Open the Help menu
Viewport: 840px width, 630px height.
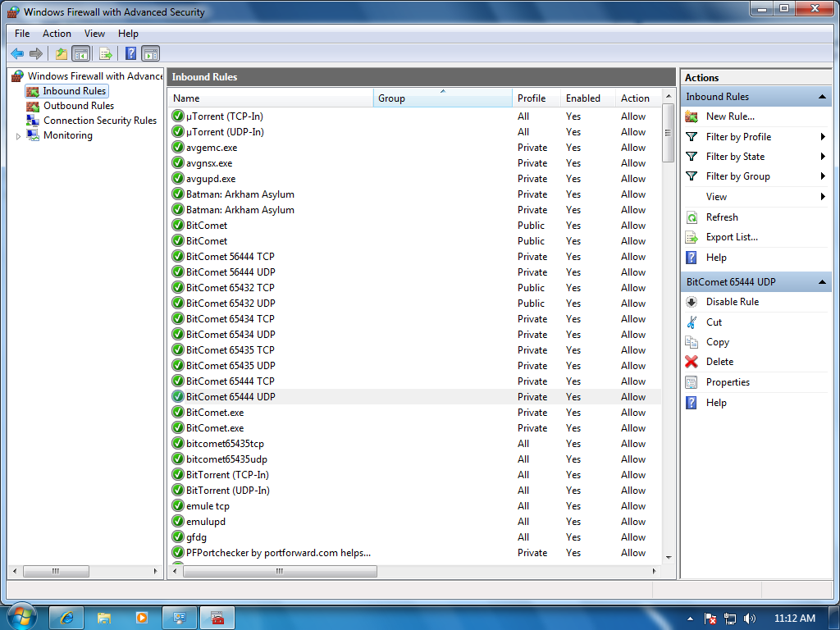click(x=128, y=33)
